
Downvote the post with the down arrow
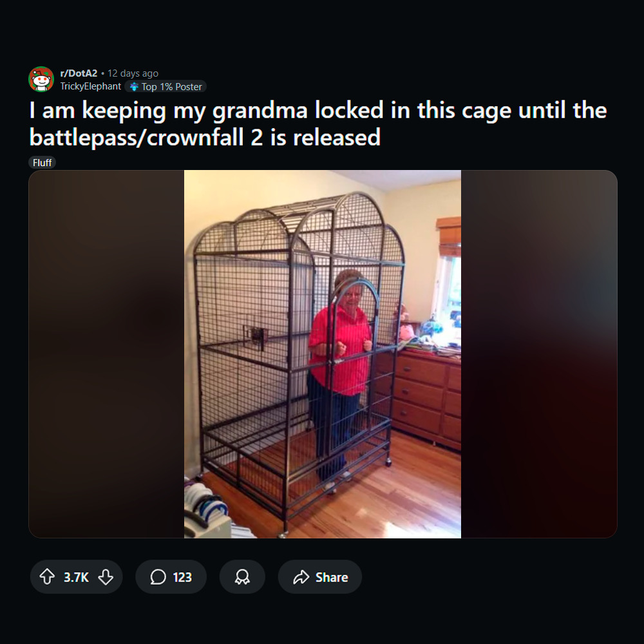point(106,576)
